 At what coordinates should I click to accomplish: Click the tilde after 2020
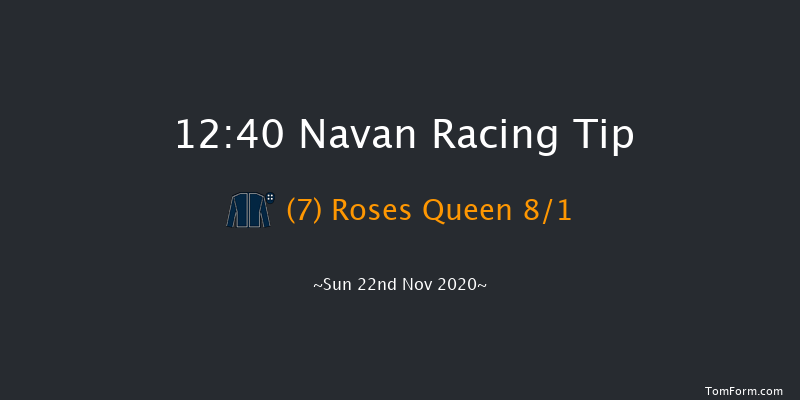click(483, 285)
